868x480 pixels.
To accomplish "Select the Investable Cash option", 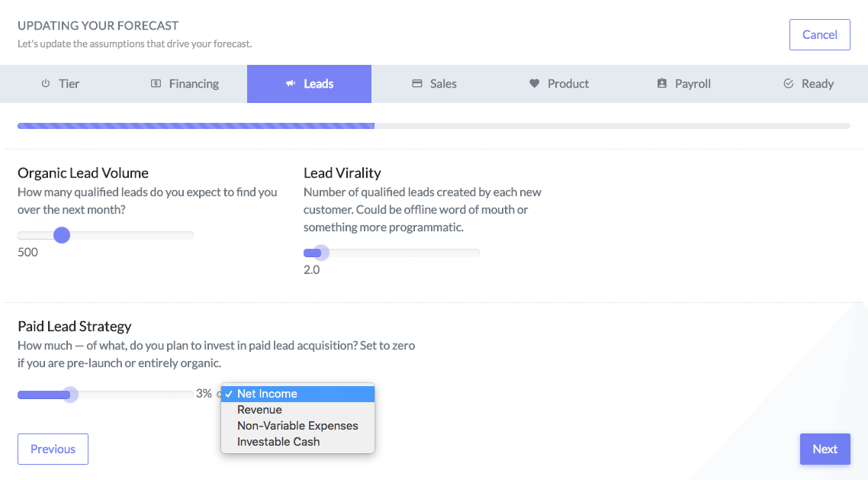I will 278,442.
